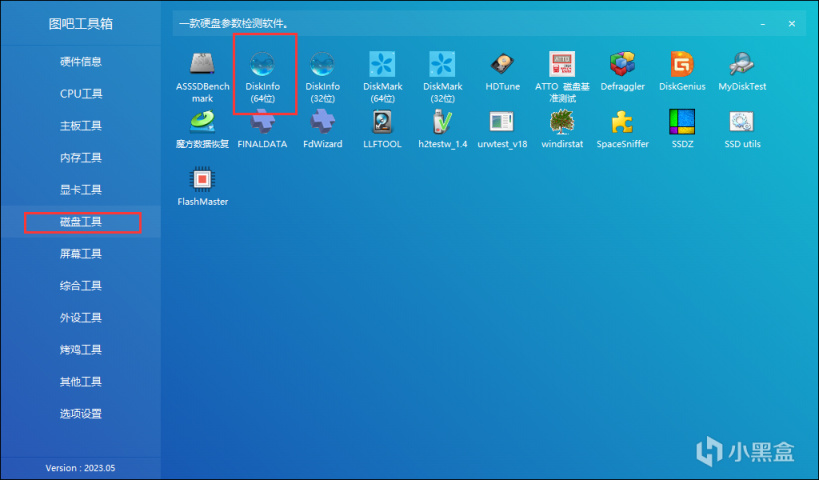Launch SSD utils
Viewport: 819px width, 480px height.
pyautogui.click(x=742, y=129)
